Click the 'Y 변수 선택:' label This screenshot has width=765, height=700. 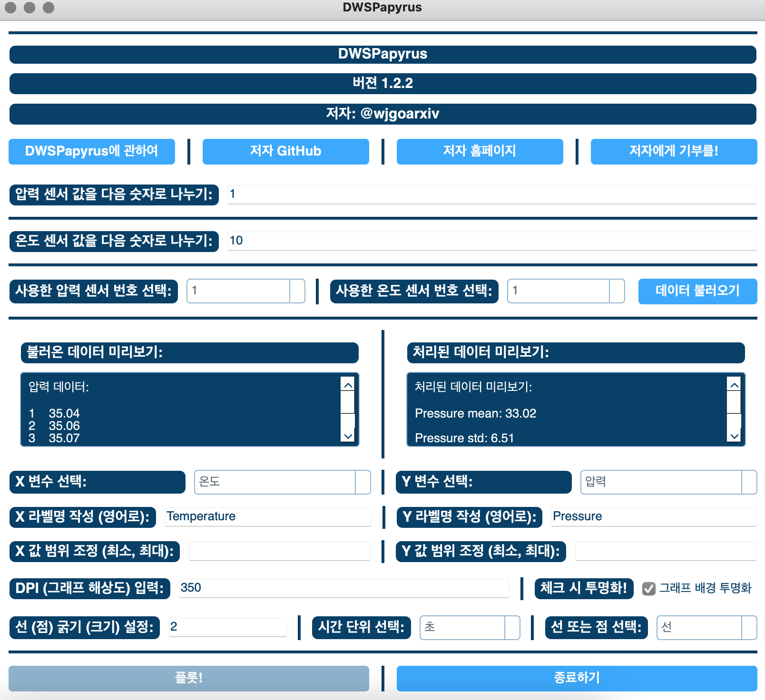[x=484, y=482]
